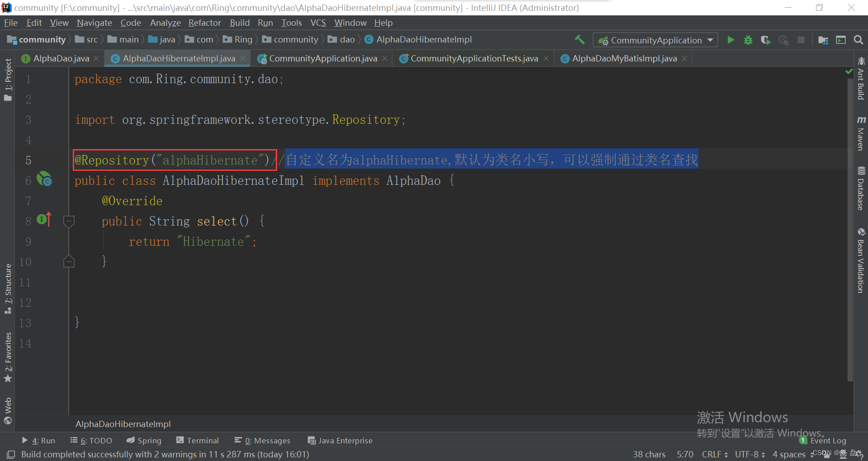Open the Refactor menu

click(204, 23)
